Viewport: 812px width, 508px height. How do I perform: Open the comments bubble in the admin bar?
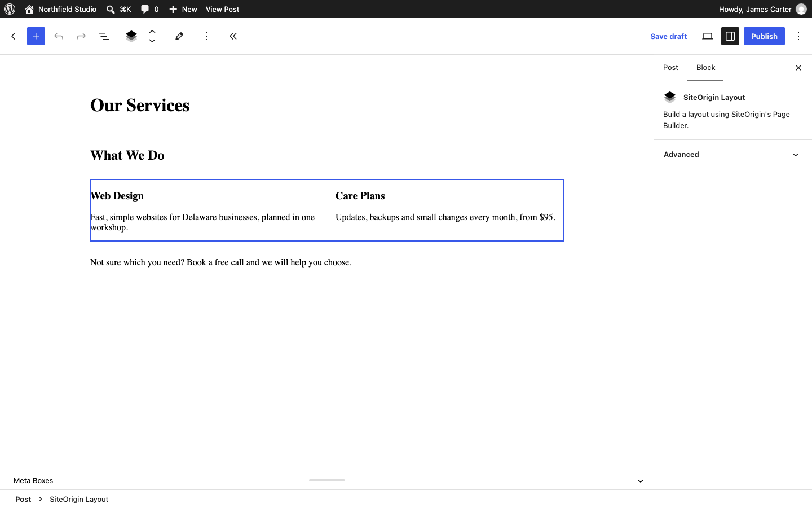point(149,9)
